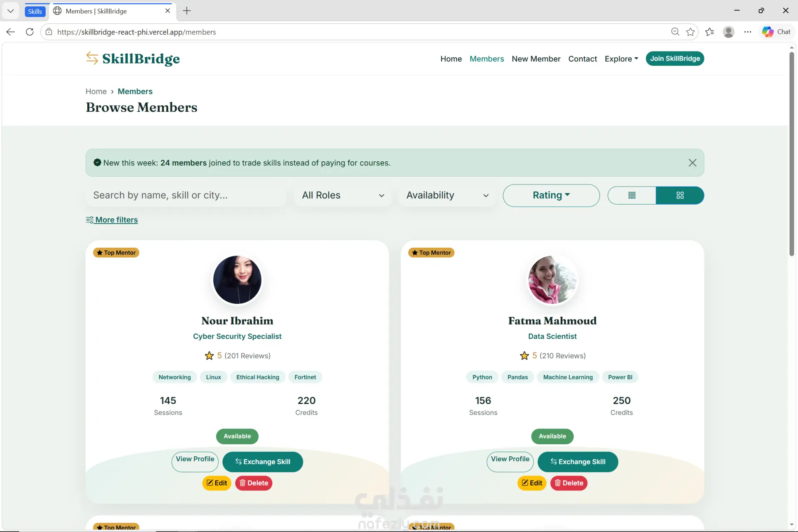Delete Nour Ibrahim's member card
798x532 pixels.
point(254,483)
